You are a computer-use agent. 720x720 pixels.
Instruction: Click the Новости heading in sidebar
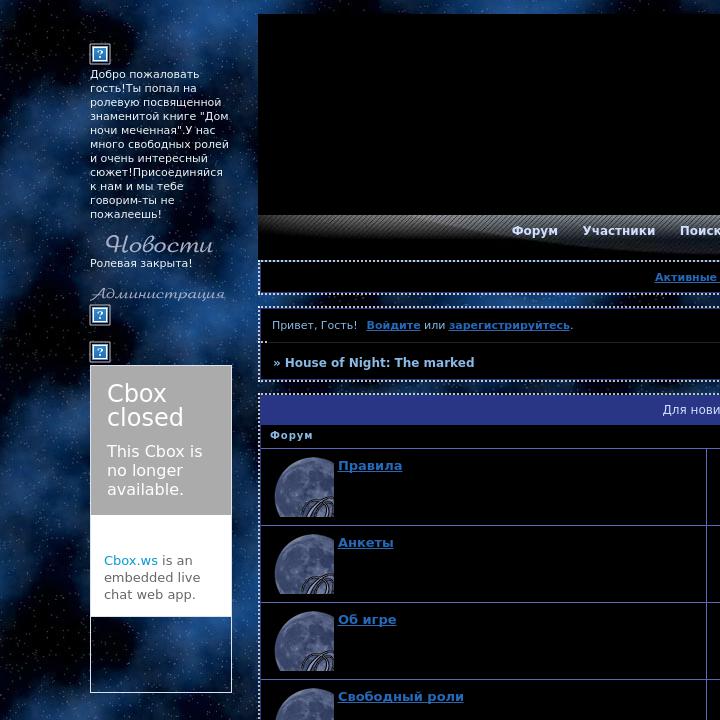coord(159,244)
